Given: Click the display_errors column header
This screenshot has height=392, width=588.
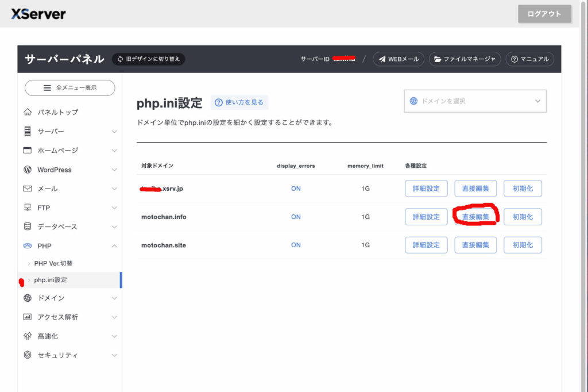Looking at the screenshot, I should pos(296,166).
